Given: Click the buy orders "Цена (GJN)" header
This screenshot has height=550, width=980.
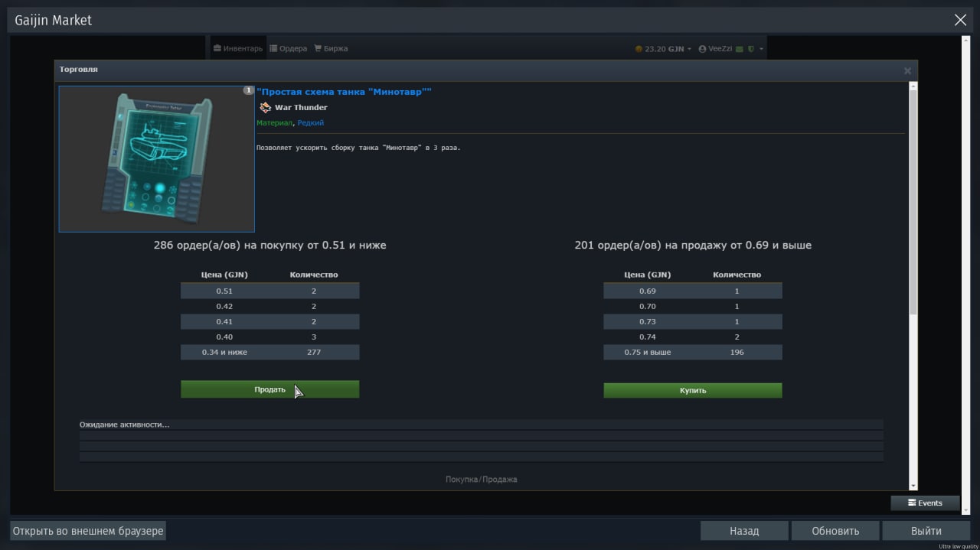Looking at the screenshot, I should 224,275.
